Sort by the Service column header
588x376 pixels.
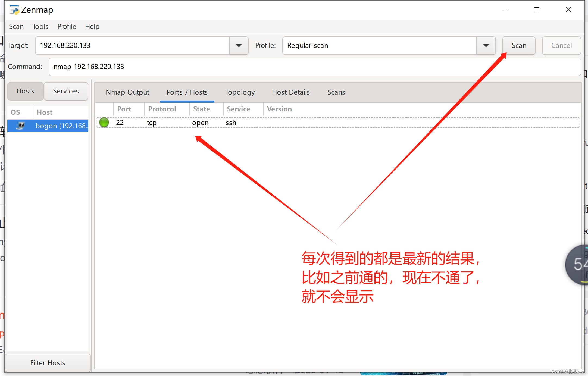[243, 109]
